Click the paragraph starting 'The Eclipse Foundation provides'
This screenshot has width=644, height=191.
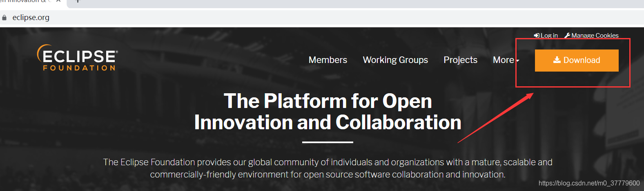[x=328, y=168]
